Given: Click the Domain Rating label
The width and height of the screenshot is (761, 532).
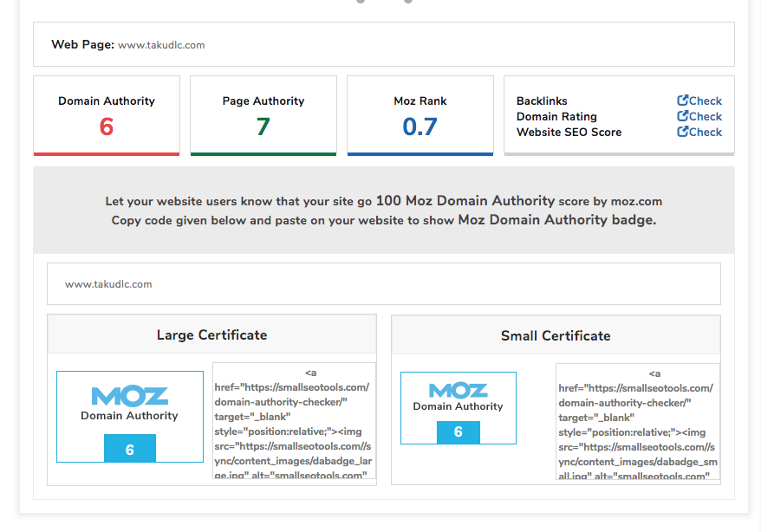Looking at the screenshot, I should [x=556, y=116].
